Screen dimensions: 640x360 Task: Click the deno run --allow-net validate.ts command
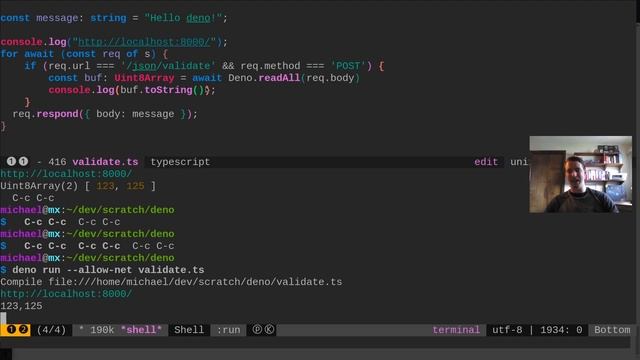point(108,270)
